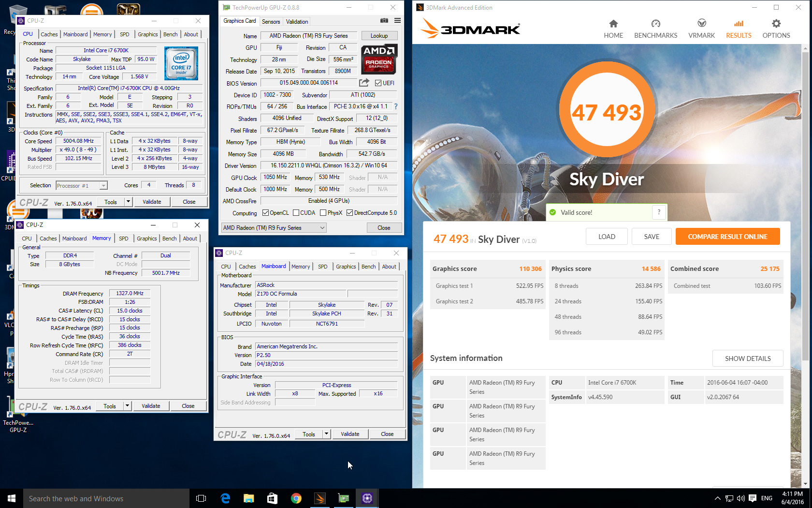Open the Processor #1 selection dropdown
The image size is (812, 508).
(81, 185)
